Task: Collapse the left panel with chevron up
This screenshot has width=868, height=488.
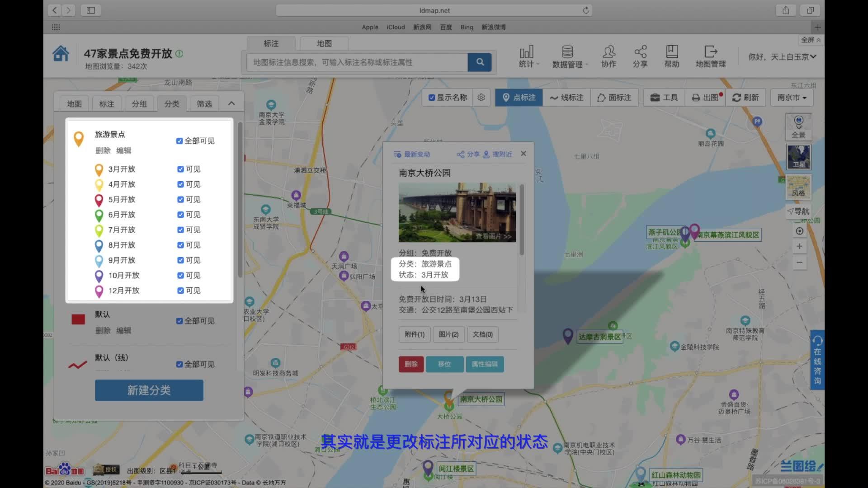Action: point(231,103)
